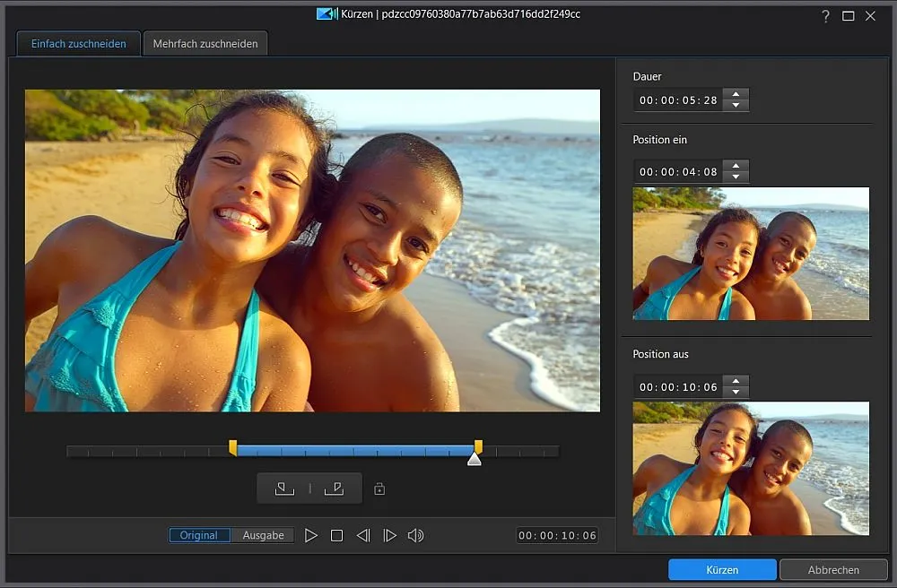Click the Play button
The image size is (897, 588).
coord(310,535)
